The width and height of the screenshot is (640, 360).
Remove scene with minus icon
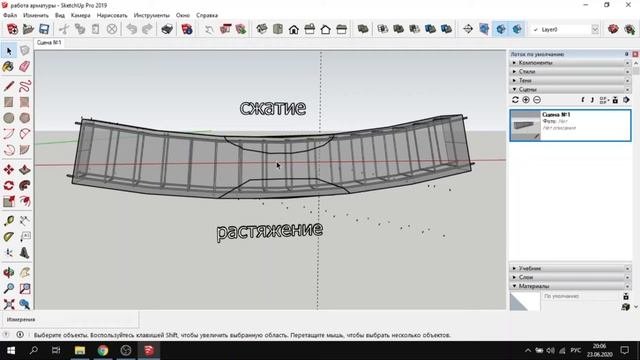tap(537, 100)
